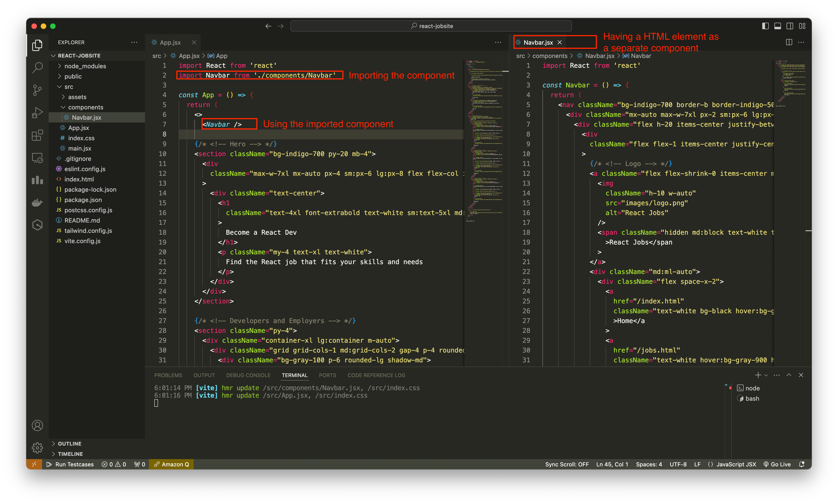Toggle the bottom panel layout icon
This screenshot has width=838, height=504.
777,26
